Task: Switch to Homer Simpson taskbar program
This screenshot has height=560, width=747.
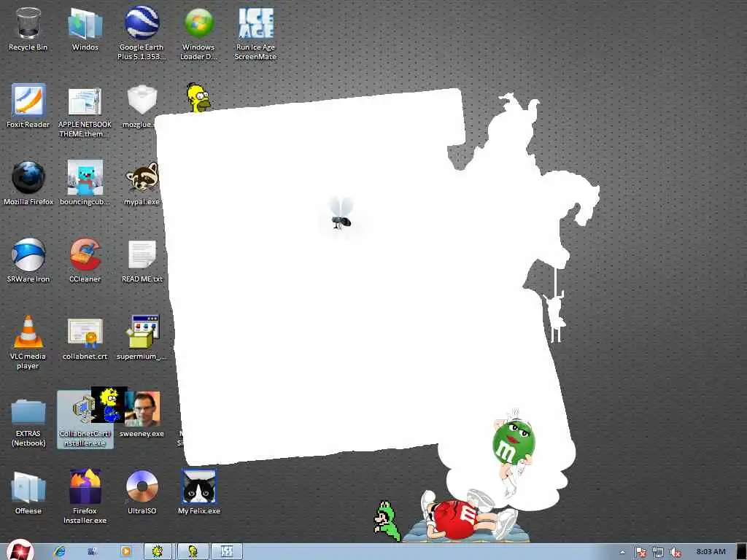Action: click(x=193, y=551)
